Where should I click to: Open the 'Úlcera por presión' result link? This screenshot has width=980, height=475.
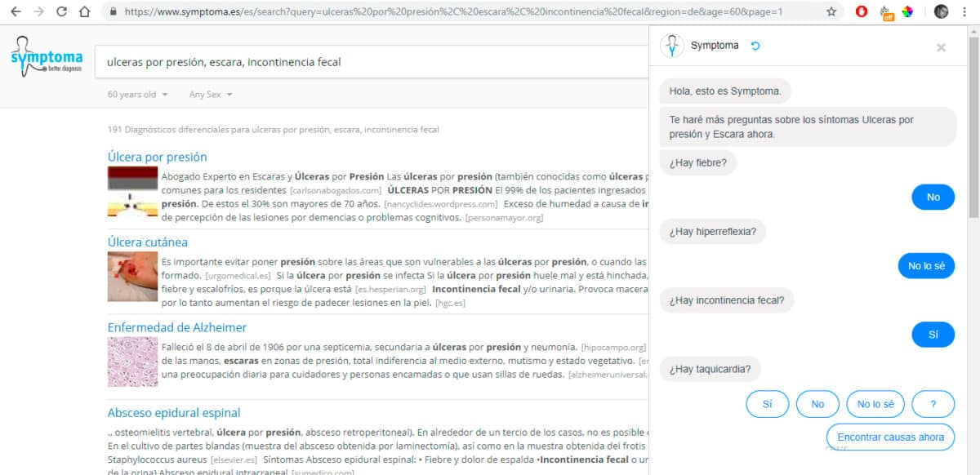pyautogui.click(x=157, y=157)
